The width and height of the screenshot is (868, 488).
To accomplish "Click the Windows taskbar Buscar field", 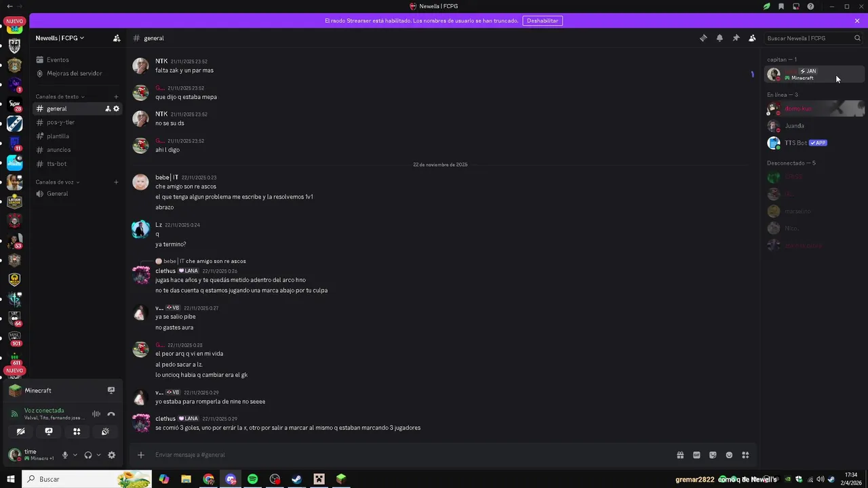I will (x=87, y=479).
